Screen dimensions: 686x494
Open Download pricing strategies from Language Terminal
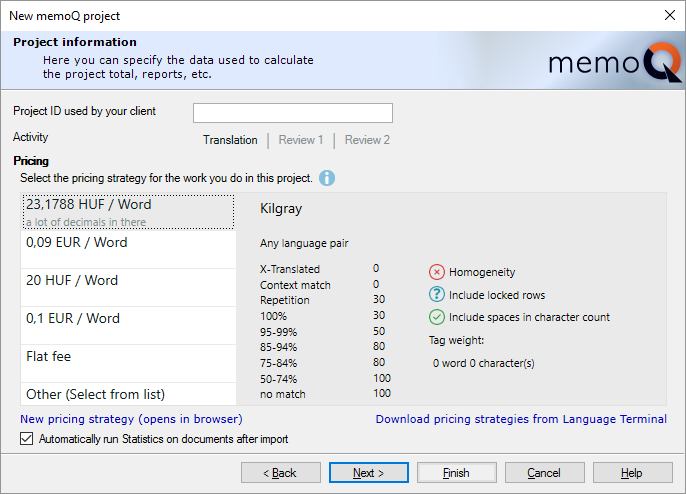[521, 419]
